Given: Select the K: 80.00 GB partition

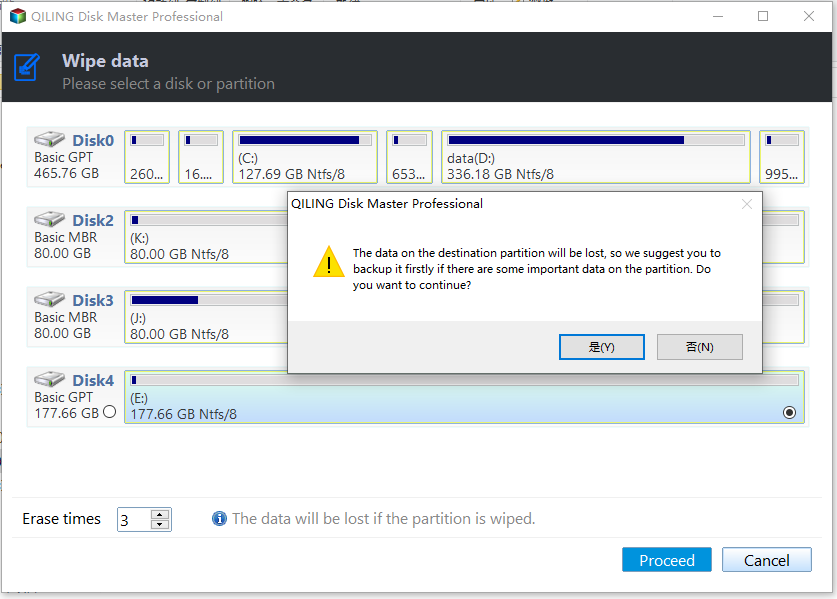Looking at the screenshot, I should pyautogui.click(x=206, y=237).
